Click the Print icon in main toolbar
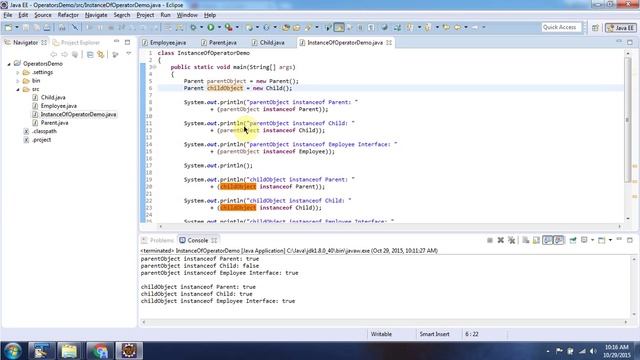 point(47,27)
